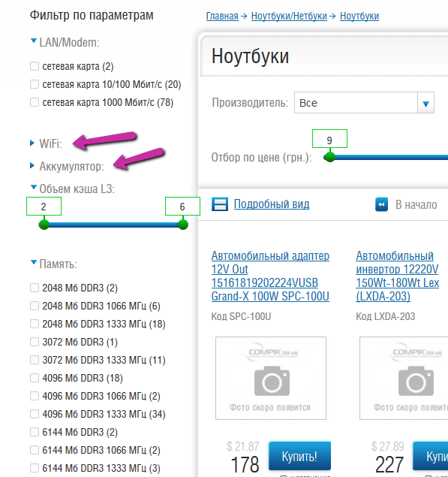Check 'сетевая карта 10/100 Мбит/с (20)'
Viewport: 448px width, 477px height.
(x=35, y=84)
